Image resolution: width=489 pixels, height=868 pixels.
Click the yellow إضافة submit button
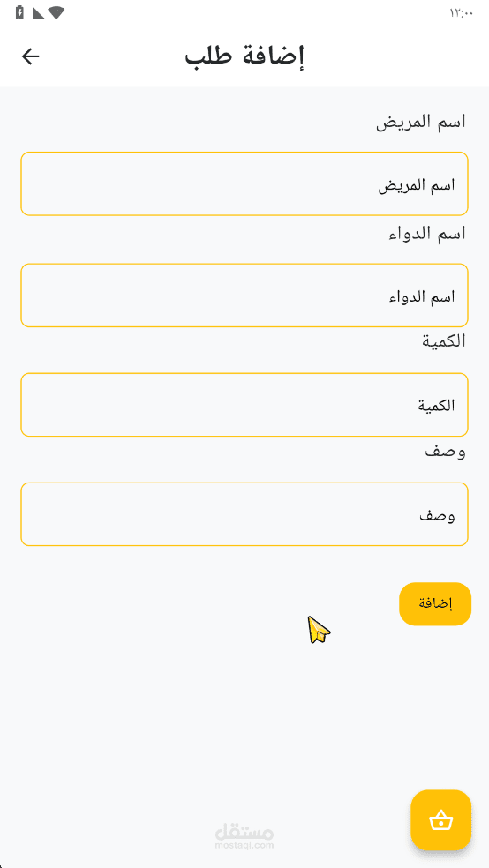tap(435, 604)
